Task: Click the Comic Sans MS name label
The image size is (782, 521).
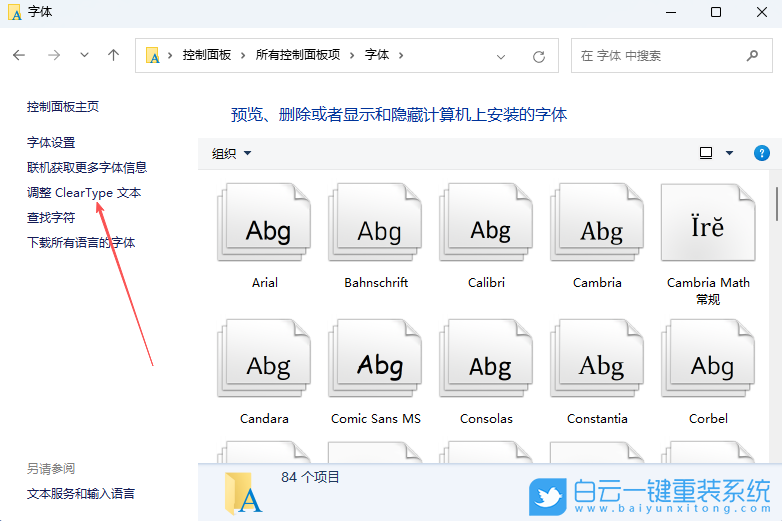Action: (x=376, y=419)
